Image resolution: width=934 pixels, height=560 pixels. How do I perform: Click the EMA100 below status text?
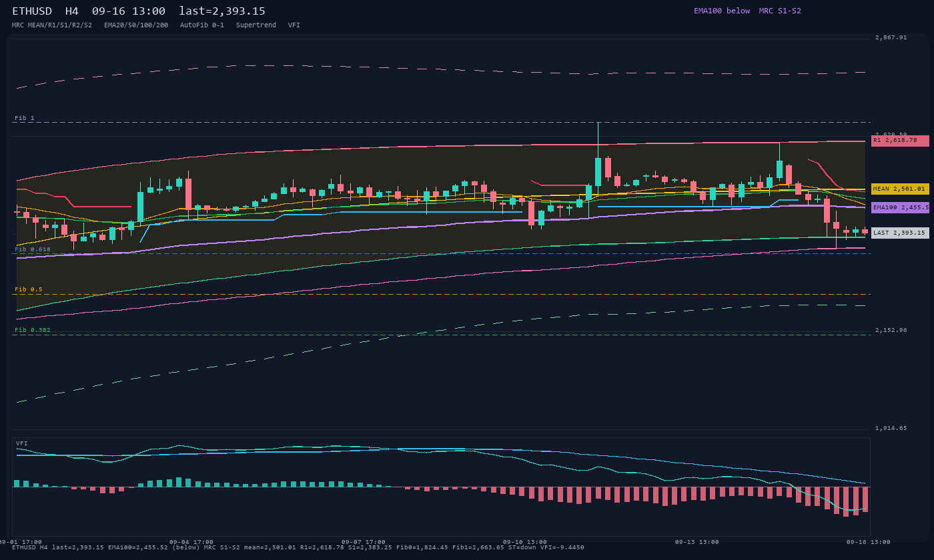(722, 11)
